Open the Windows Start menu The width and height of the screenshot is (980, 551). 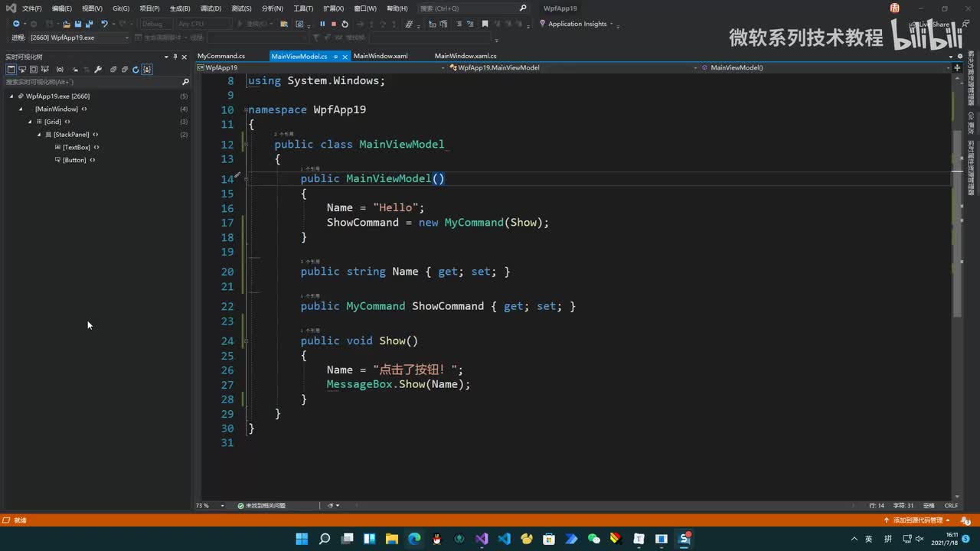click(x=302, y=539)
